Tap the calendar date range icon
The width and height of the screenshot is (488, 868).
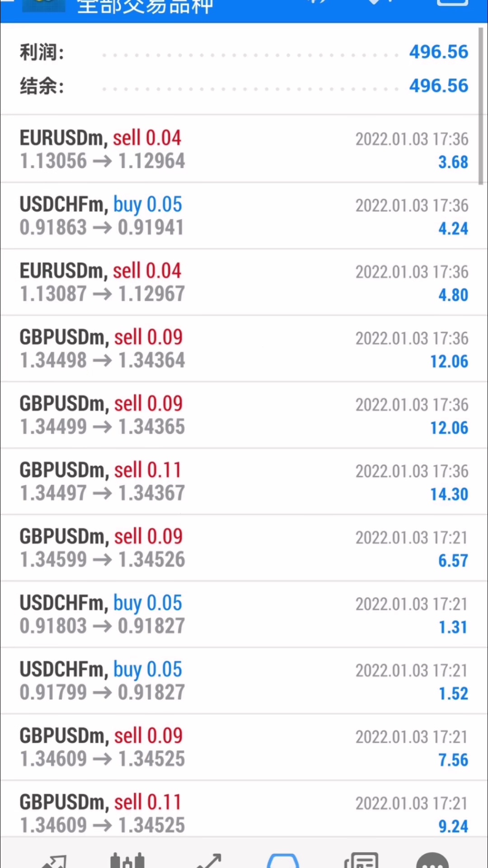(452, 5)
